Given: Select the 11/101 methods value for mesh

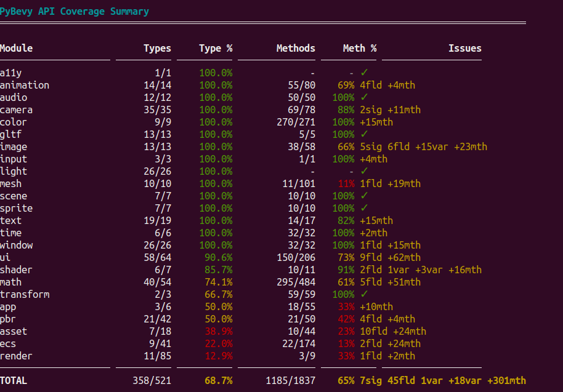Looking at the screenshot, I should [299, 184].
